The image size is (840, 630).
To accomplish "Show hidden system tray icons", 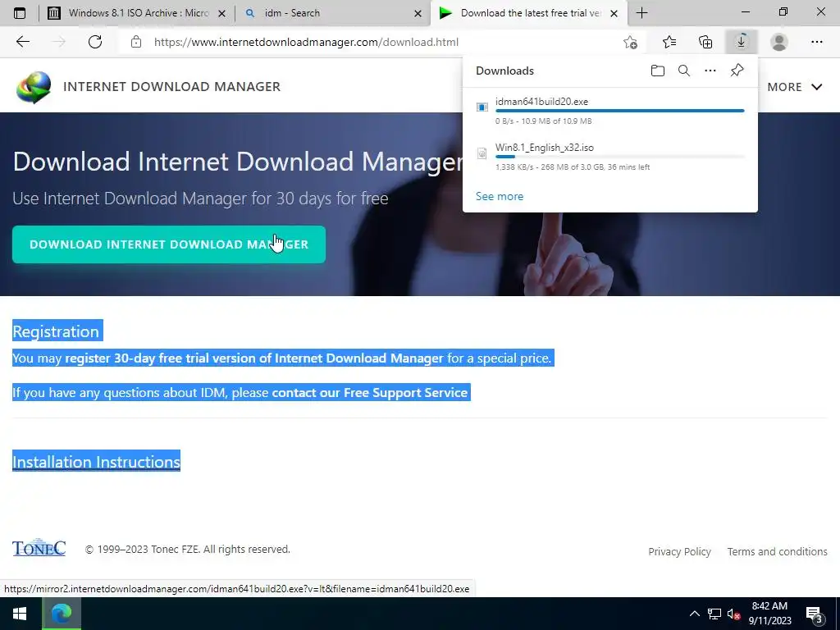I will point(694,614).
